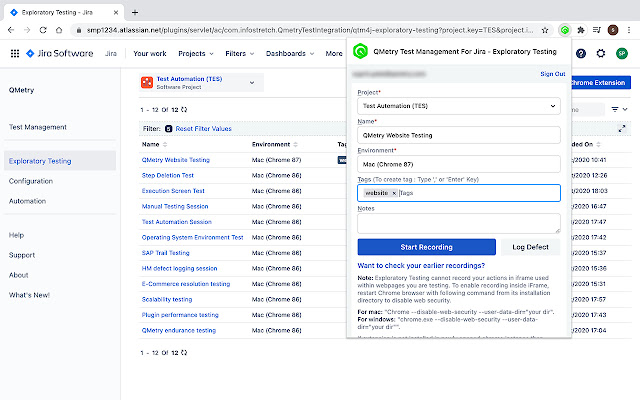This screenshot has width=640, height=400.
Task: Click the Reset Filter icon
Action: (x=169, y=129)
